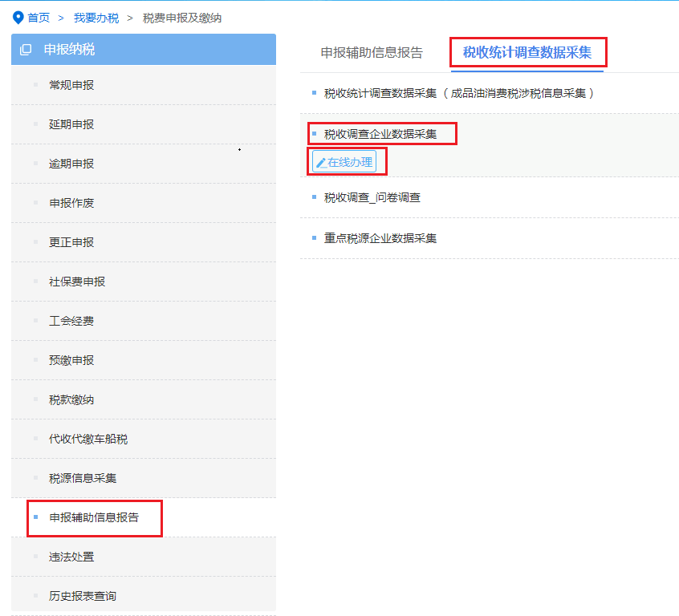This screenshot has height=616, width=679.
Task: Click the 在线办理 button
Action: point(344,161)
